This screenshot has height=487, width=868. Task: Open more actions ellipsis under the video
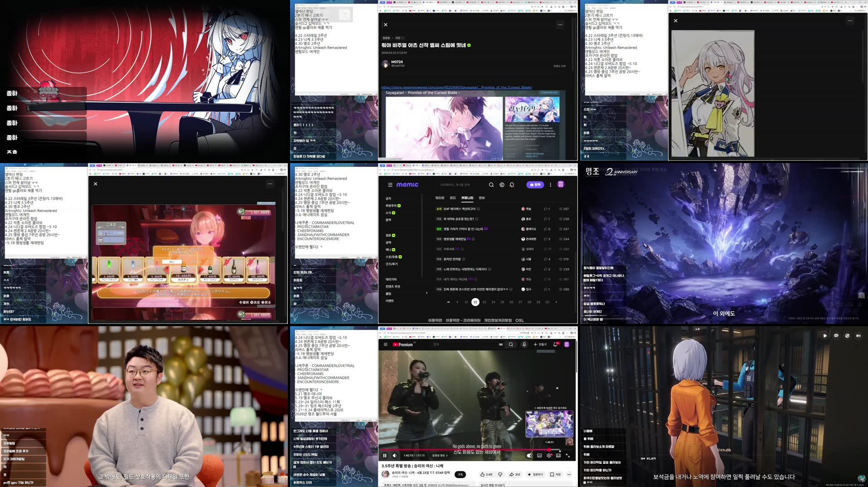click(569, 474)
